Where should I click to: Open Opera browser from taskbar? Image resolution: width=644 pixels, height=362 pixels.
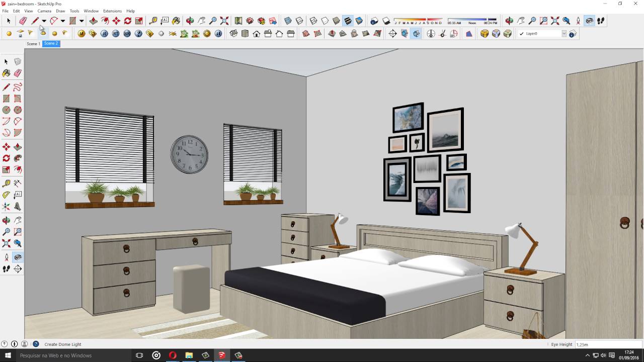pos(173,355)
